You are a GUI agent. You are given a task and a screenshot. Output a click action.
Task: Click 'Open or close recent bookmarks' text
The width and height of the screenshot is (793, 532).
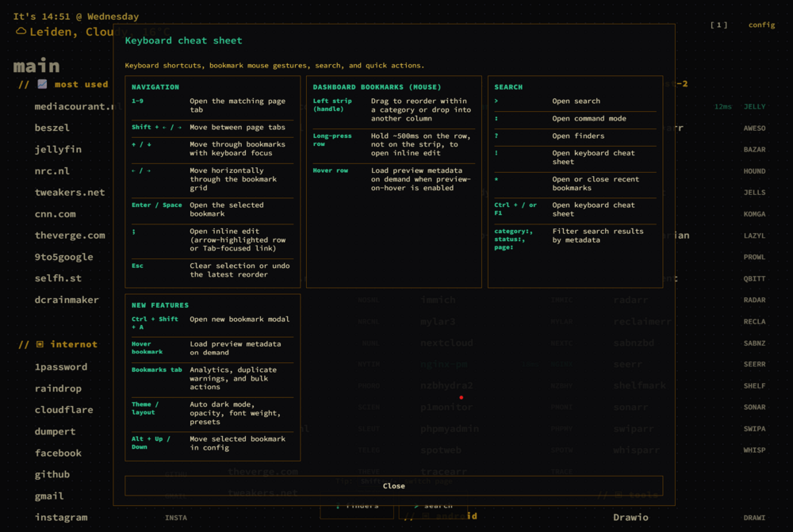coord(596,184)
